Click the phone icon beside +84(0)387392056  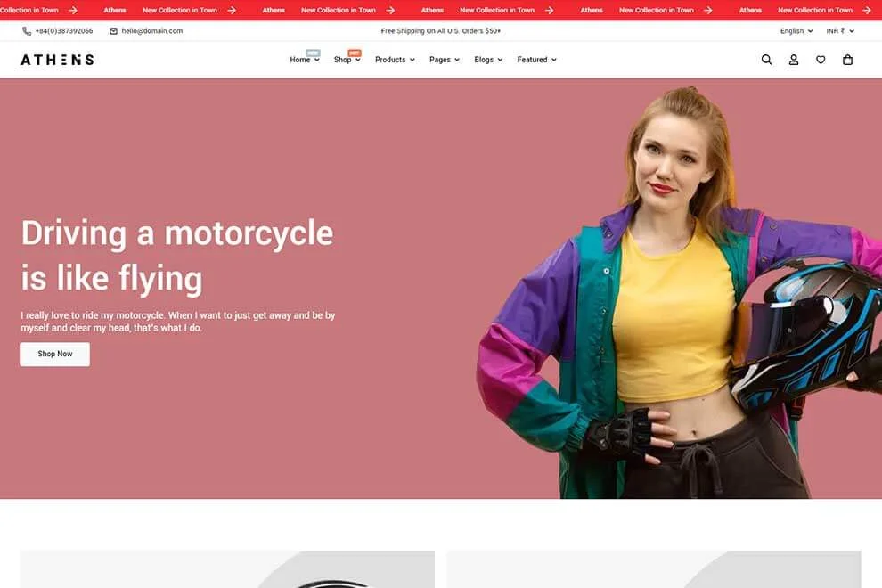[27, 31]
